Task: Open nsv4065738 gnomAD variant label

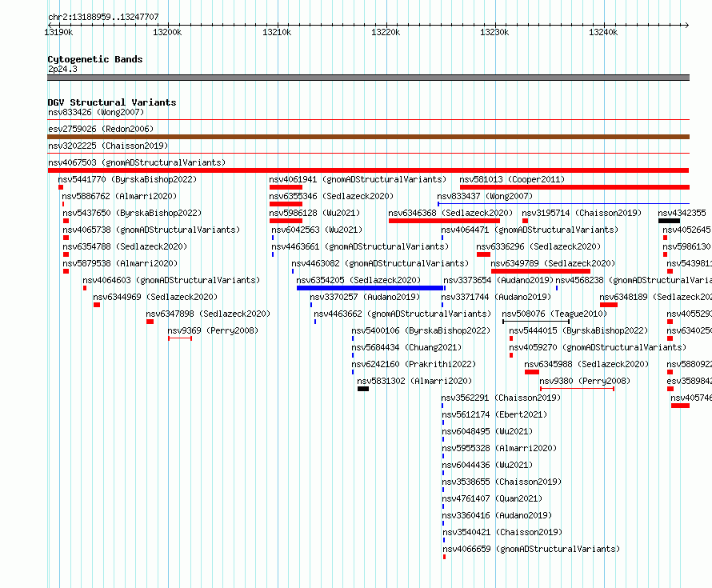Action: [151, 230]
